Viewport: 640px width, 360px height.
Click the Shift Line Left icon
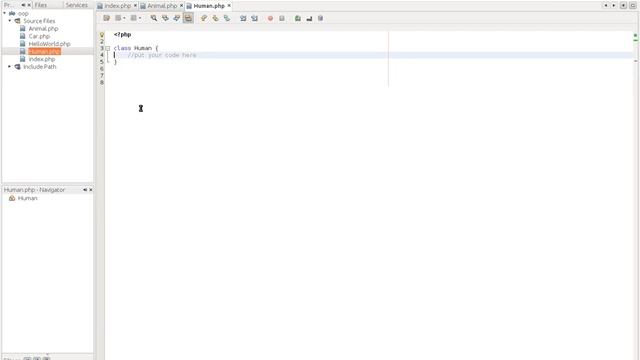tap(243, 18)
